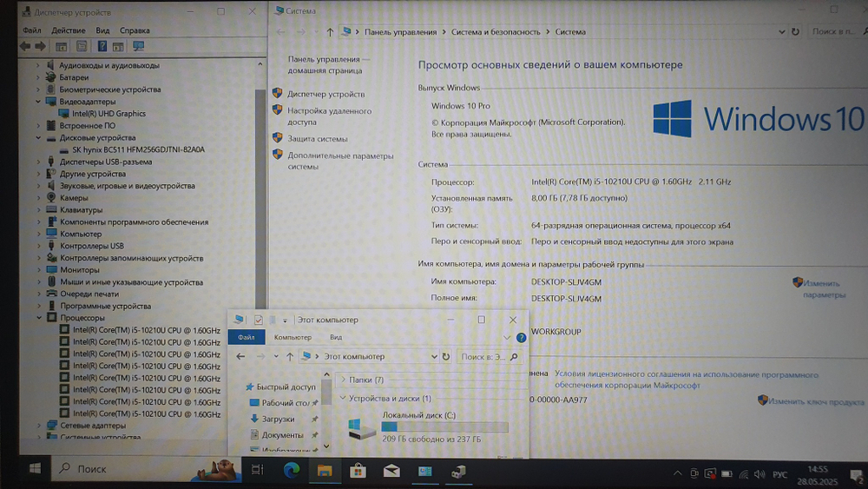Open Microsoft Edge from the taskbar

click(x=291, y=470)
